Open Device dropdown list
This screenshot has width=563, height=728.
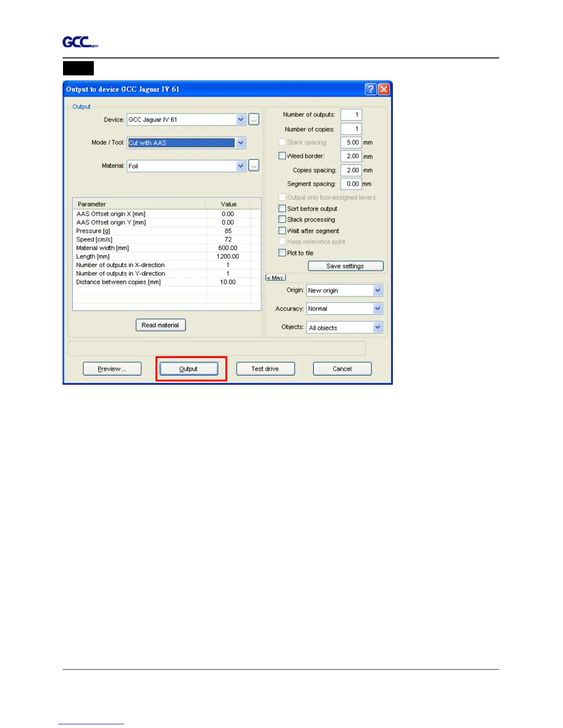point(241,119)
